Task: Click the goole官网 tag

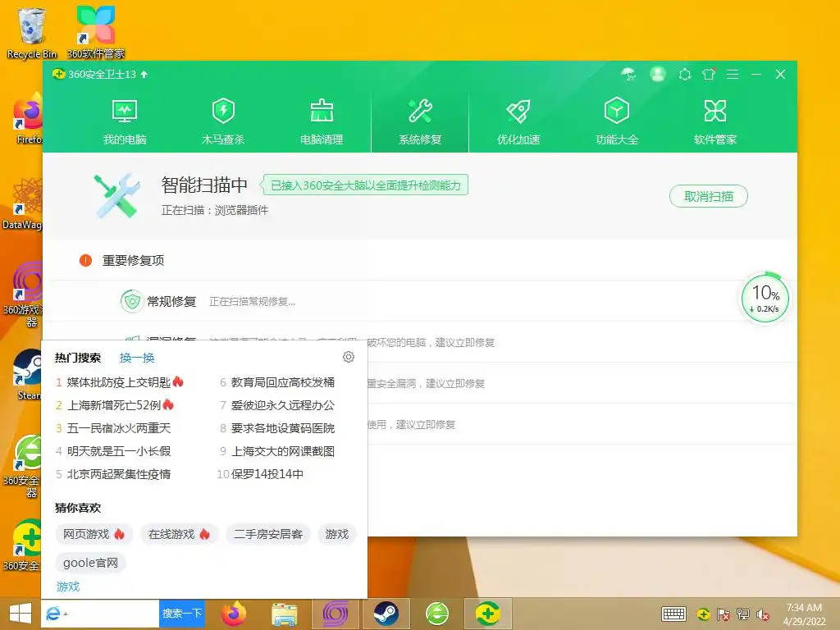Action: click(90, 563)
